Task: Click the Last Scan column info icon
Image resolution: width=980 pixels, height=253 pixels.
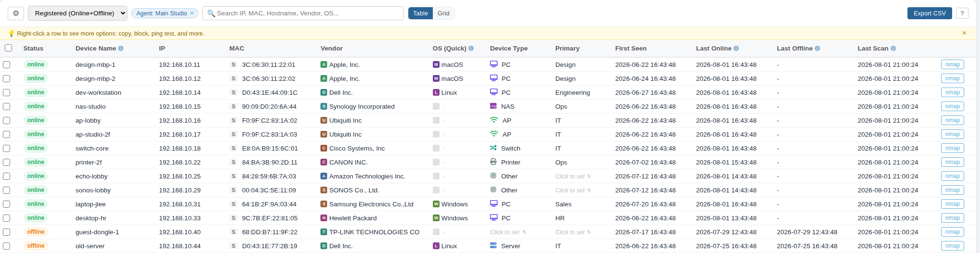Action: click(893, 49)
